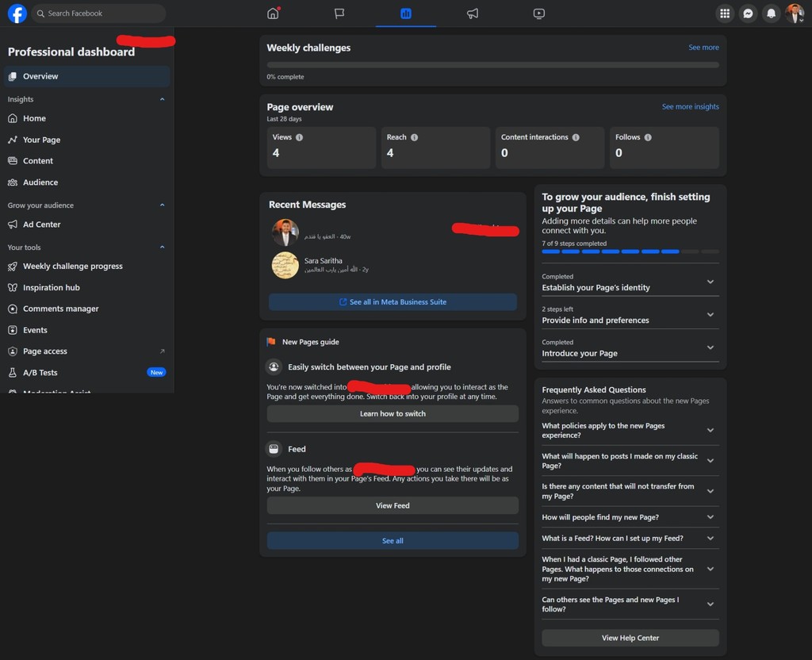Image resolution: width=812 pixels, height=660 pixels.
Task: Expand 'How will people find my new Page?'
Action: tap(710, 517)
